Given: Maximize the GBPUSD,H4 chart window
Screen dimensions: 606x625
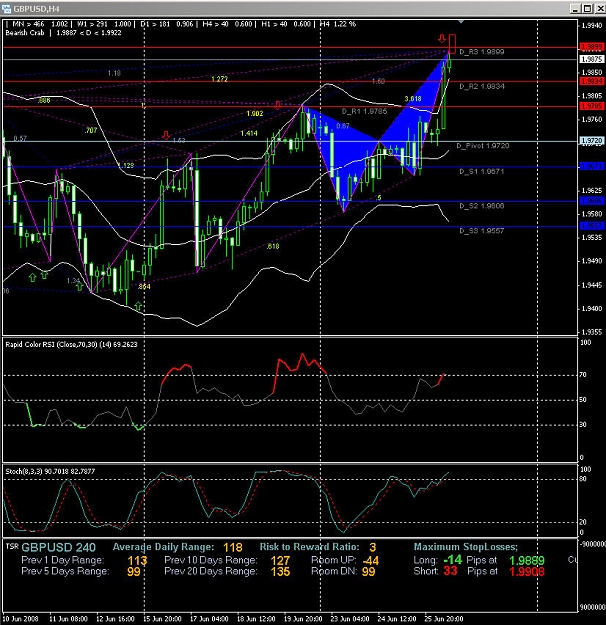Looking at the screenshot, I should point(587,8).
